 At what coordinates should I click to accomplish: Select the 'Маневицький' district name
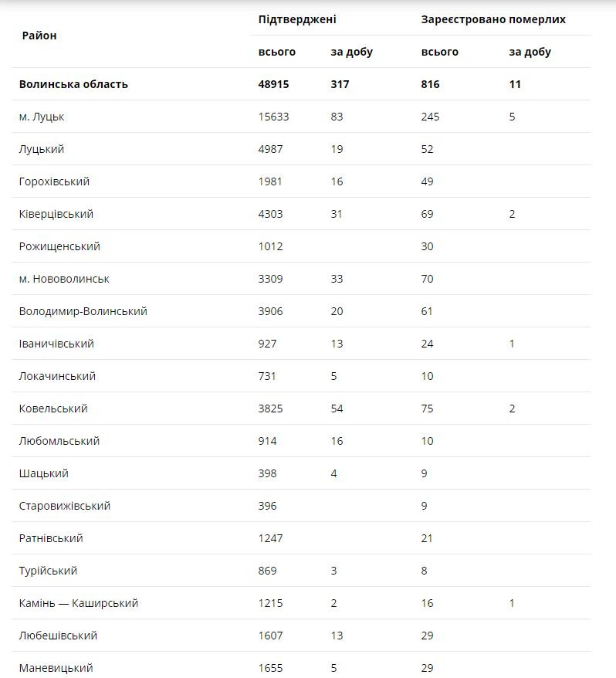(x=56, y=668)
